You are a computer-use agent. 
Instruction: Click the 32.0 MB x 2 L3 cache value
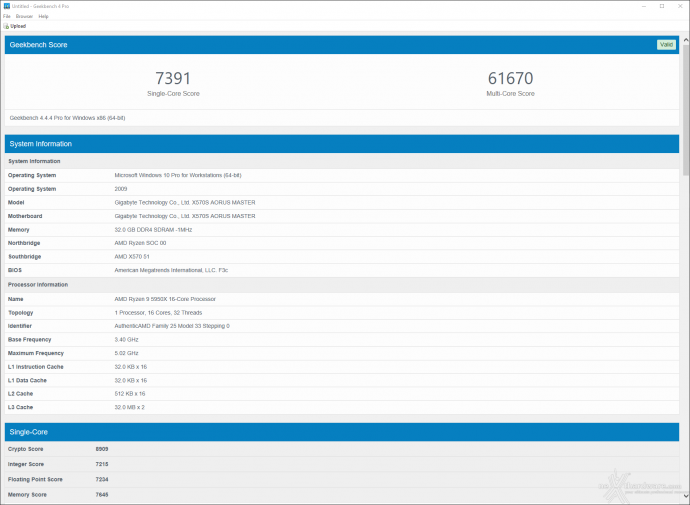coord(129,407)
